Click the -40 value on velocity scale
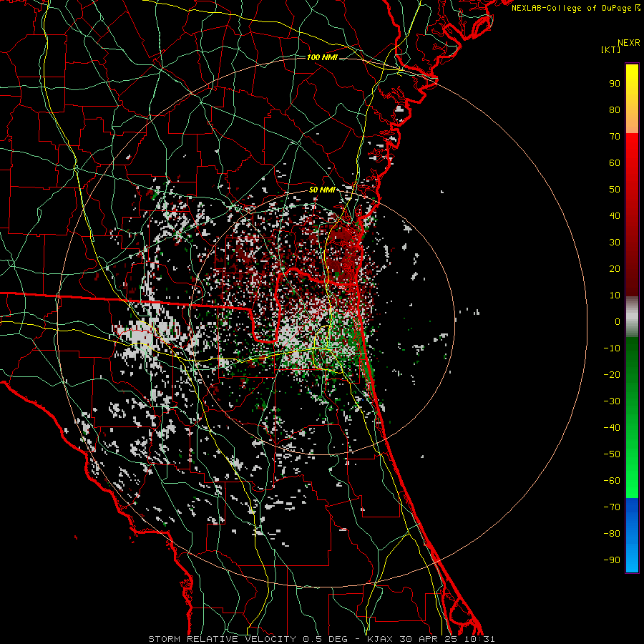This screenshot has width=644, height=644. (x=612, y=428)
